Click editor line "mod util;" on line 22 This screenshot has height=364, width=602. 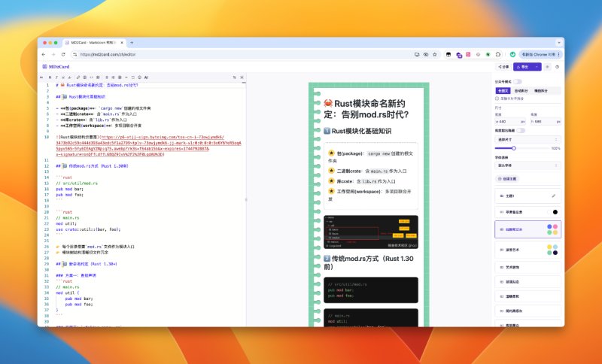[x=66, y=223]
